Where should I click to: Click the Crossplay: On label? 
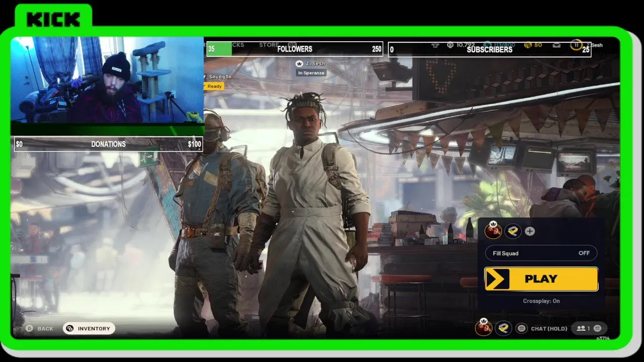tap(541, 301)
